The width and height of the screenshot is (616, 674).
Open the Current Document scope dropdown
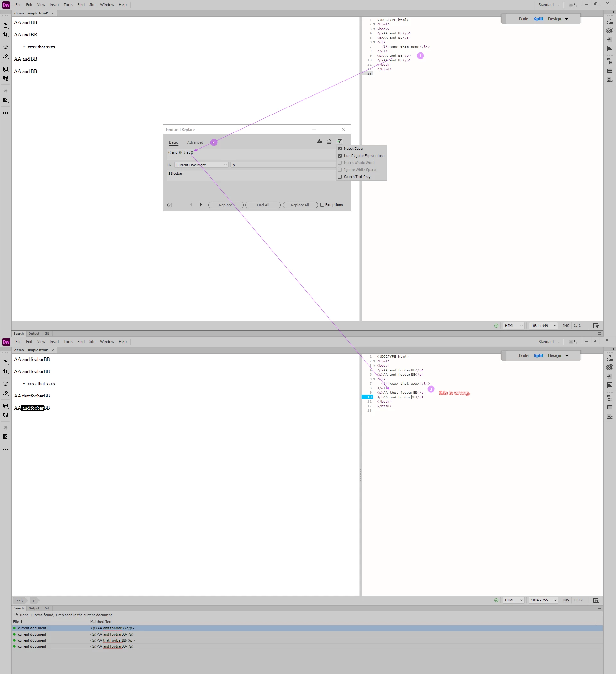201,165
